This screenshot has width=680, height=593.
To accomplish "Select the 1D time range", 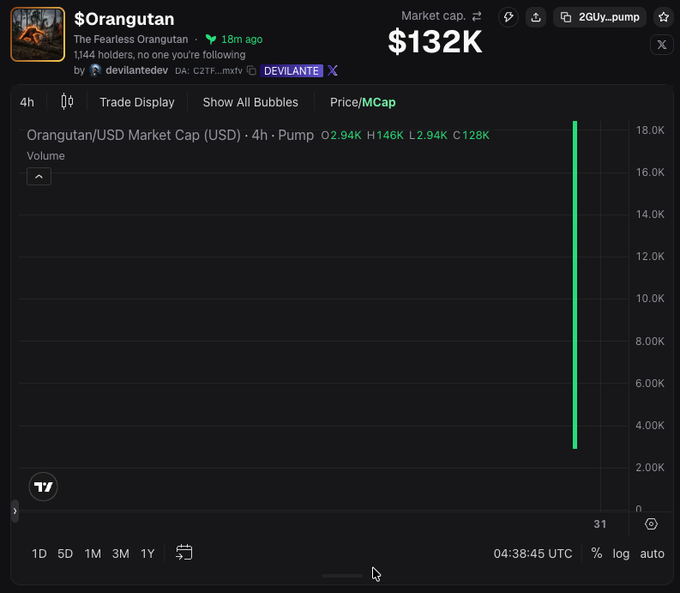I will click(39, 554).
